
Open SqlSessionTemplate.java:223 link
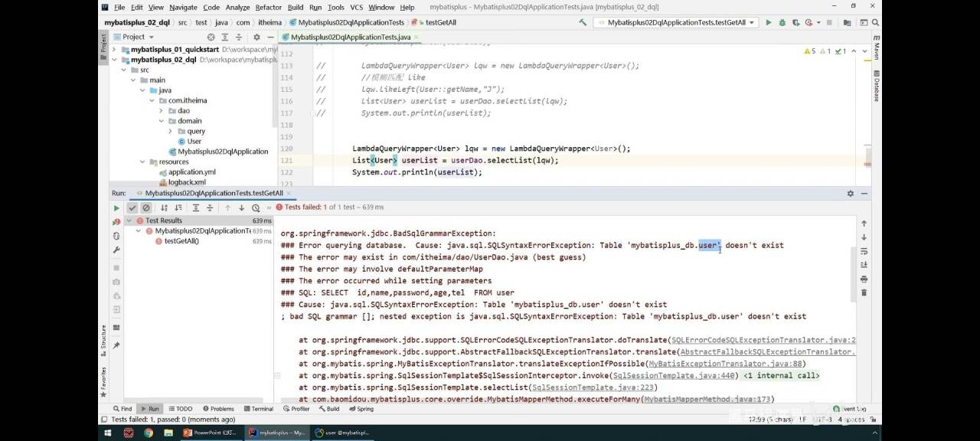[x=594, y=387]
